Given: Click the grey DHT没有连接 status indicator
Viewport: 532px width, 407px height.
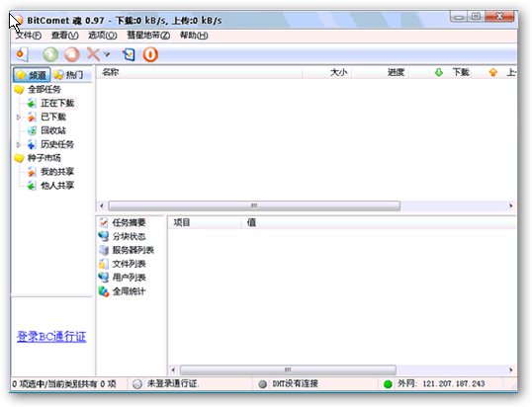Looking at the screenshot, I should coord(262,384).
